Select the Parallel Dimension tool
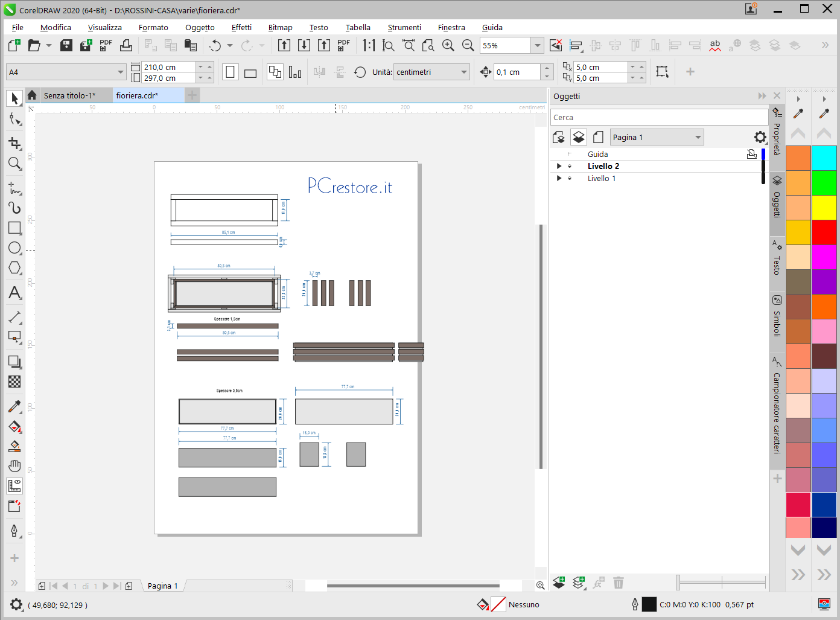 [x=14, y=317]
